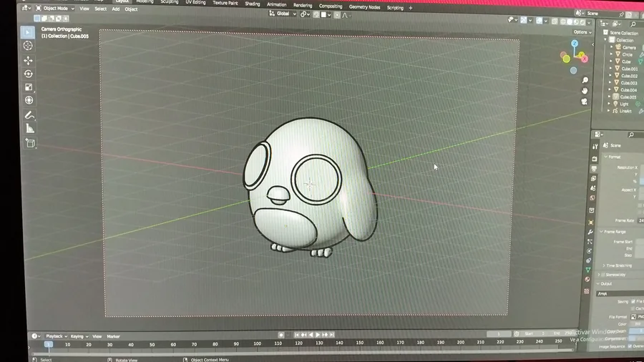This screenshot has width=644, height=362.
Task: Open the Object Mode dropdown
Action: [x=55, y=8]
